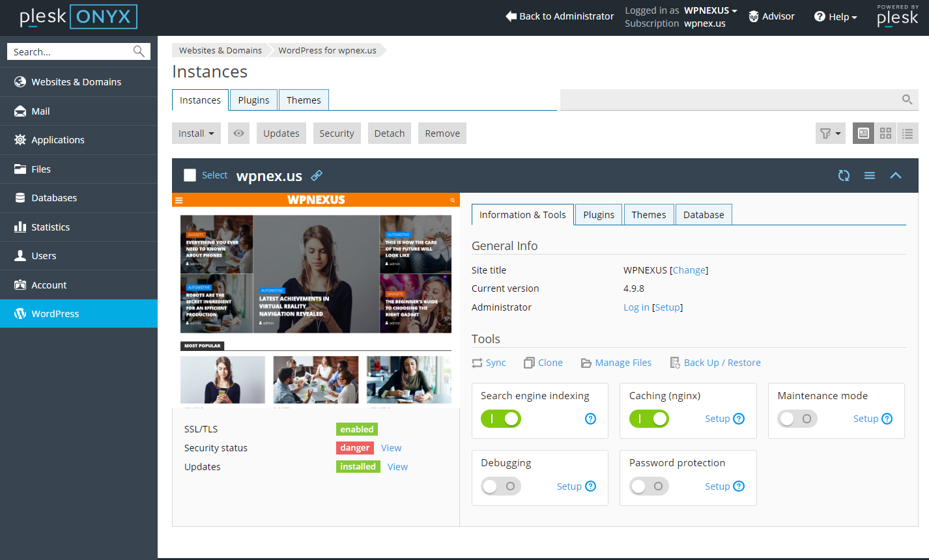Click the Updates toolbar button
The width and height of the screenshot is (929, 560).
281,133
